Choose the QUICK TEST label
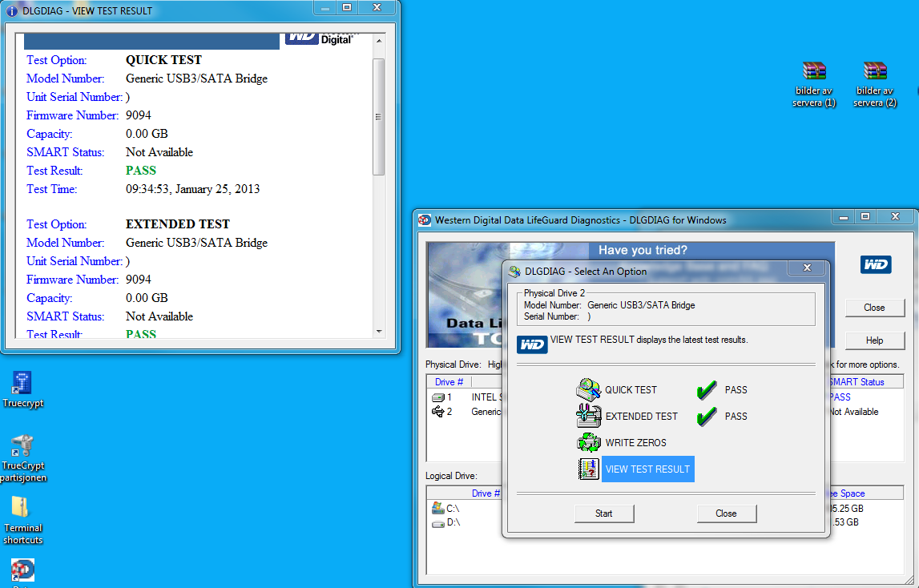The image size is (919, 588). point(631,390)
